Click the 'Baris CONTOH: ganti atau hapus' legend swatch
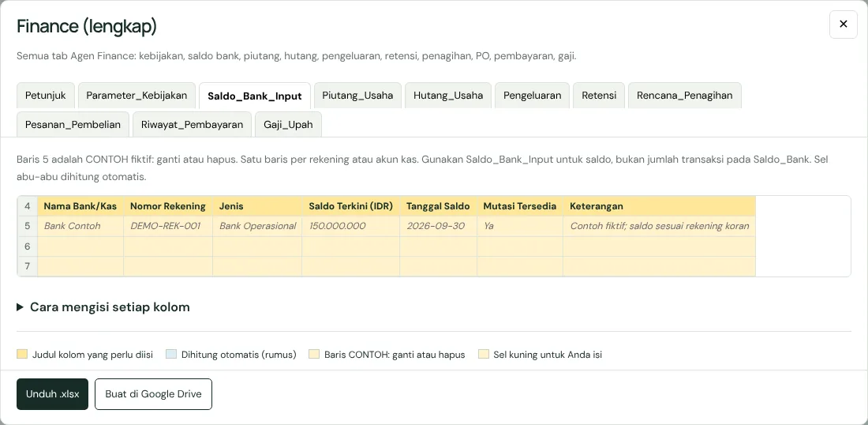868x425 pixels. (x=314, y=354)
